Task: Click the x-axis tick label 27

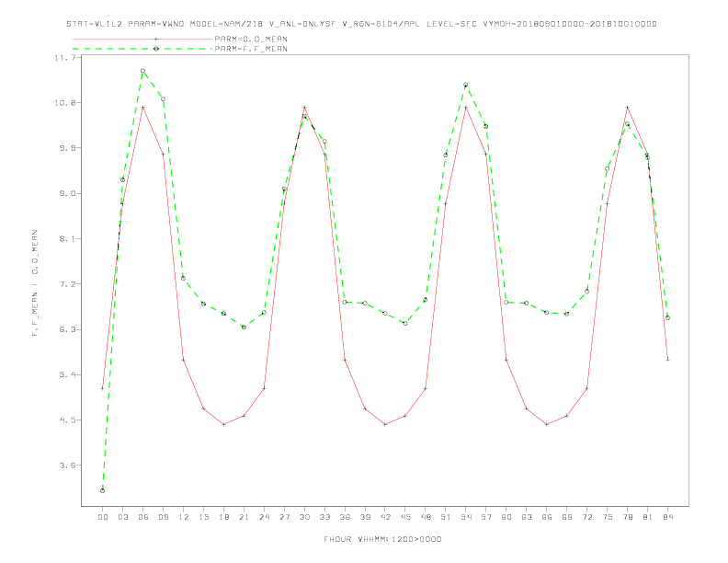Action: (x=284, y=517)
